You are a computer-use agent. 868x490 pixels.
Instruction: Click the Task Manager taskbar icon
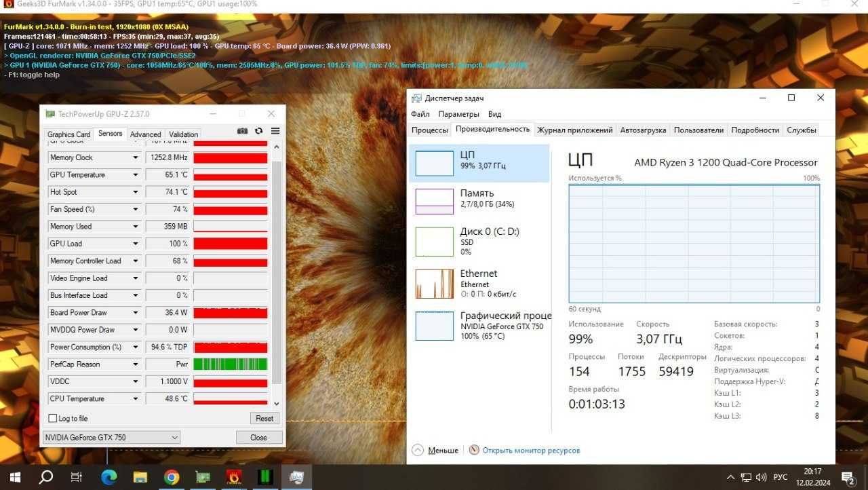[x=296, y=477]
